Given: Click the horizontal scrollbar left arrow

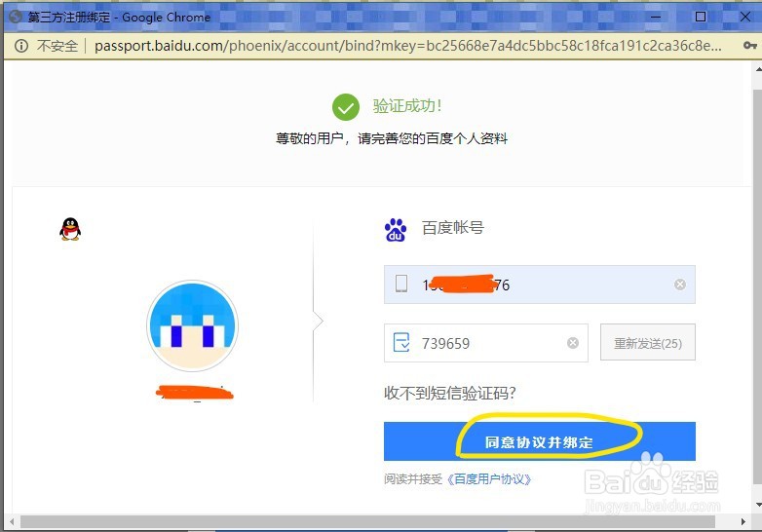Looking at the screenshot, I should tap(11, 522).
